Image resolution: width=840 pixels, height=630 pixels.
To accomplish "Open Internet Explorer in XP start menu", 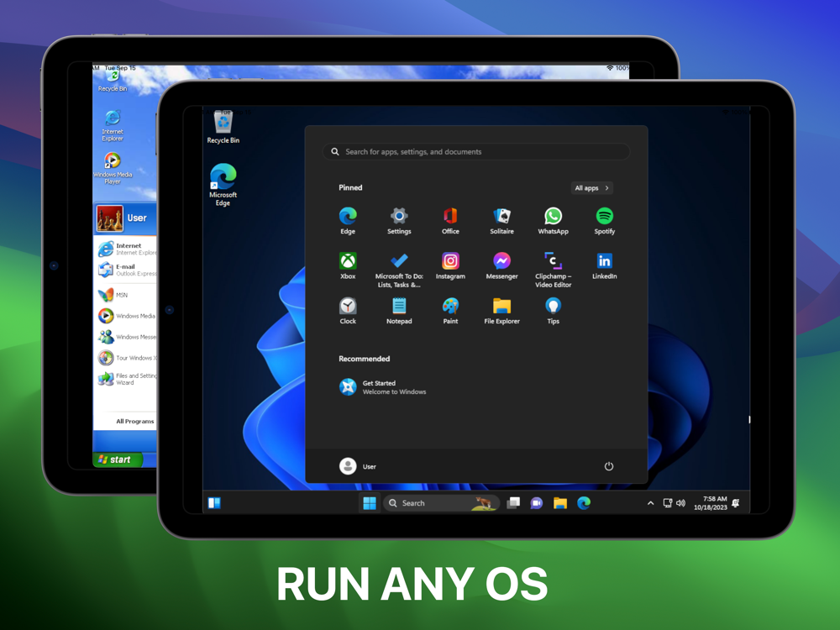I will click(x=127, y=249).
